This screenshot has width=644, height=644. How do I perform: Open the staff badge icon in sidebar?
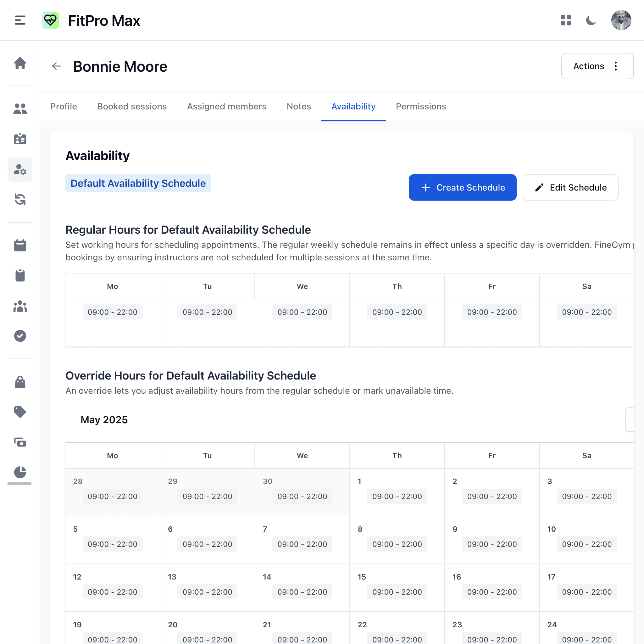pos(20,139)
